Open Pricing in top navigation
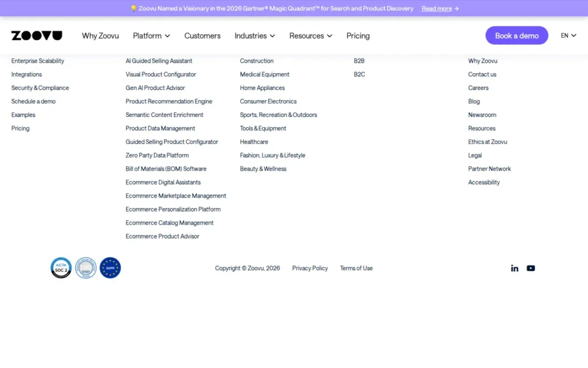Image resolution: width=588 pixels, height=368 pixels. coord(358,36)
